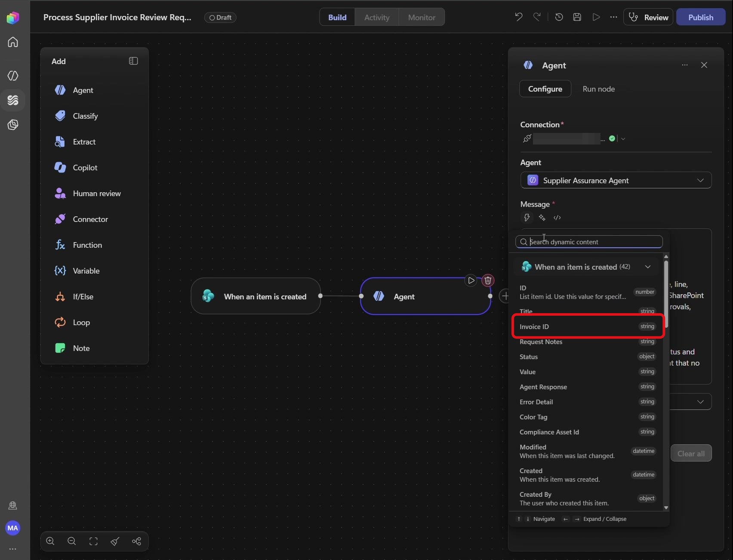Switch to the Build tab

point(337,17)
